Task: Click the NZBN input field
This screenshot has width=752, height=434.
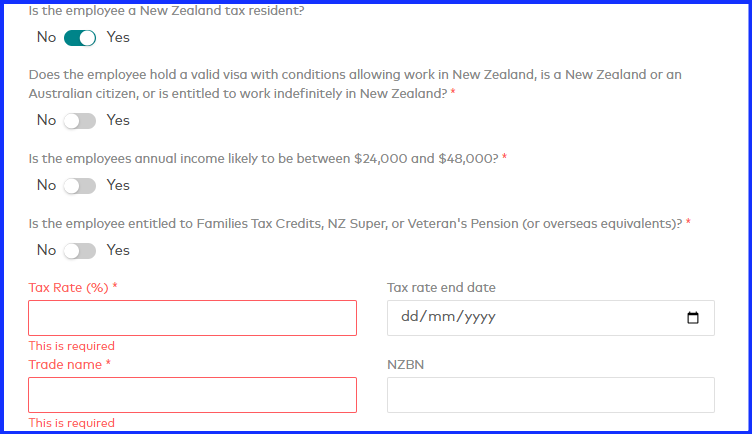Action: click(551, 395)
